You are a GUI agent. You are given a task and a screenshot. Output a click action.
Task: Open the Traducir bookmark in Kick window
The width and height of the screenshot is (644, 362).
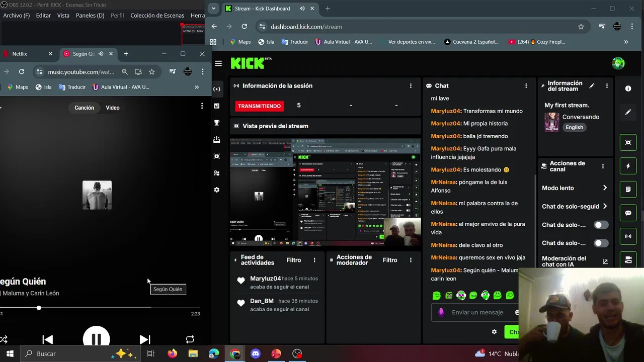(295, 42)
